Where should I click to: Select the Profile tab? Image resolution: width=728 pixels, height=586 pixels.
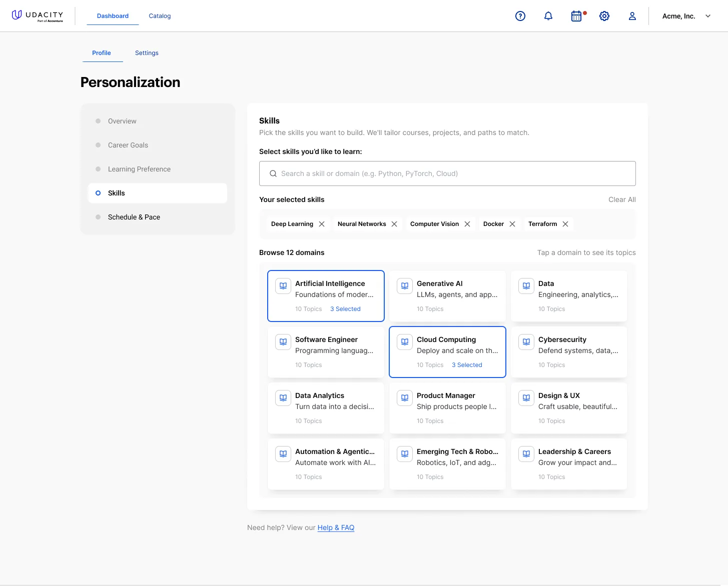[x=102, y=53]
